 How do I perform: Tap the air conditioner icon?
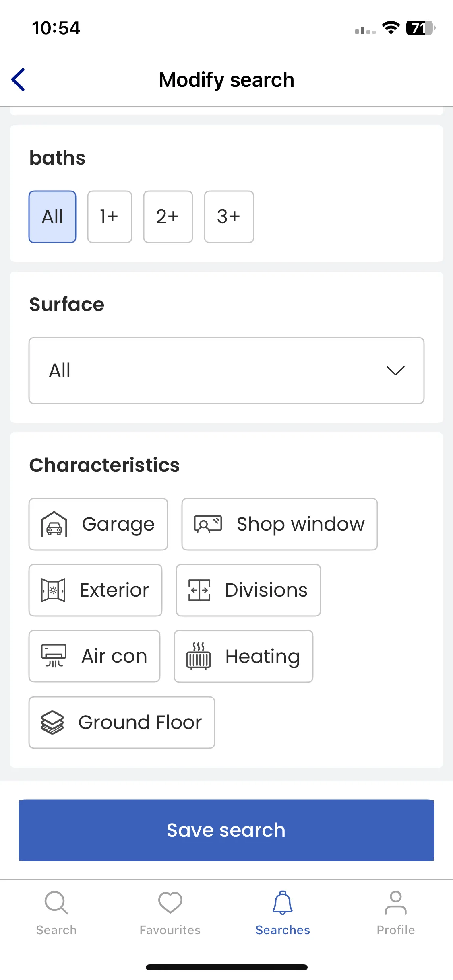[54, 656]
